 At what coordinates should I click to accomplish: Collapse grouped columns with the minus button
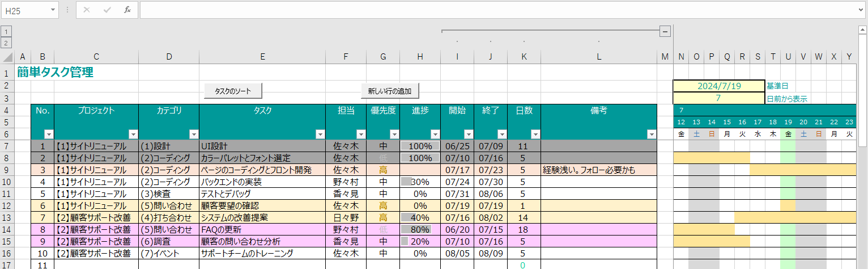coord(665,31)
